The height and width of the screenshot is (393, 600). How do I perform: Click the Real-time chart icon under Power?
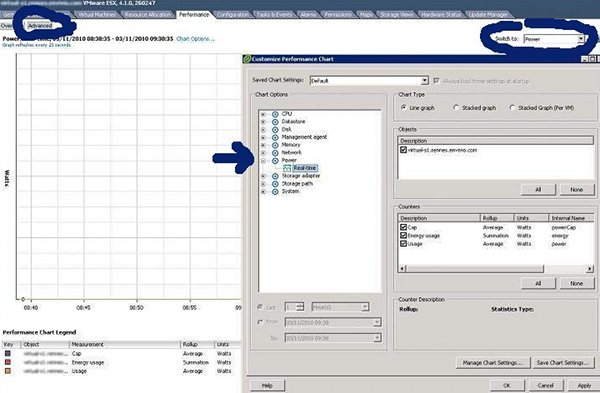[287, 168]
